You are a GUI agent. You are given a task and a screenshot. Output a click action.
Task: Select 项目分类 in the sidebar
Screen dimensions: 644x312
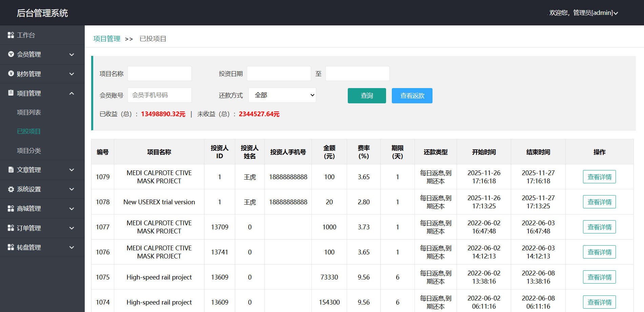point(29,150)
